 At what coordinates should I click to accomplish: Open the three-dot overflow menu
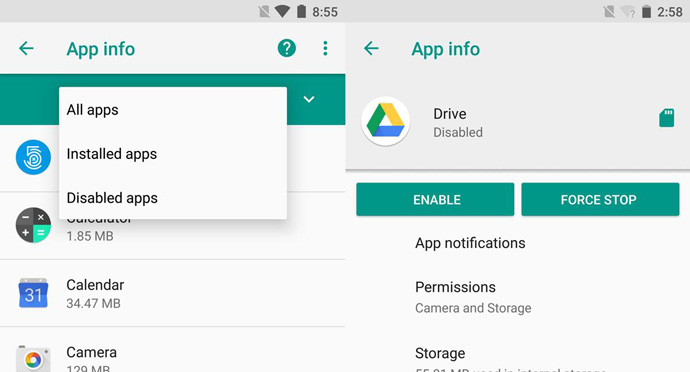pyautogui.click(x=325, y=48)
